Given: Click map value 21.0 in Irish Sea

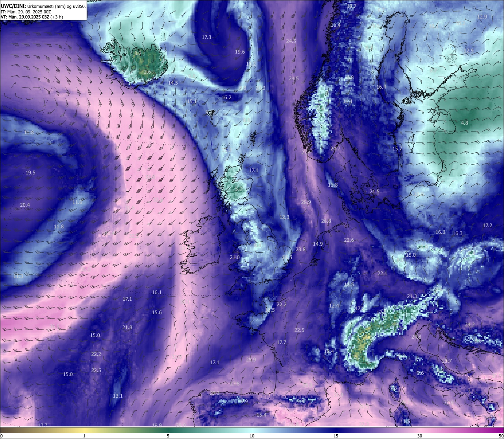Looking at the screenshot, I should pos(235,257).
